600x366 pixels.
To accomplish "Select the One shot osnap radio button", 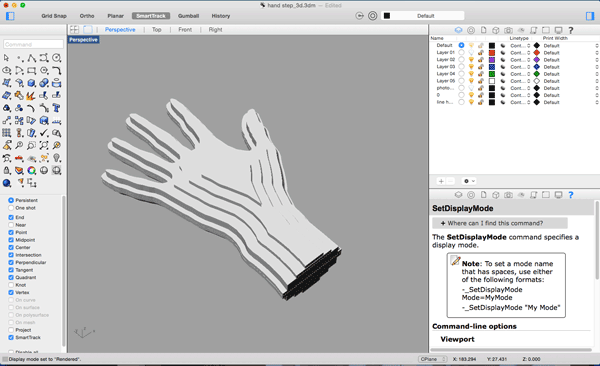I will pos(11,208).
